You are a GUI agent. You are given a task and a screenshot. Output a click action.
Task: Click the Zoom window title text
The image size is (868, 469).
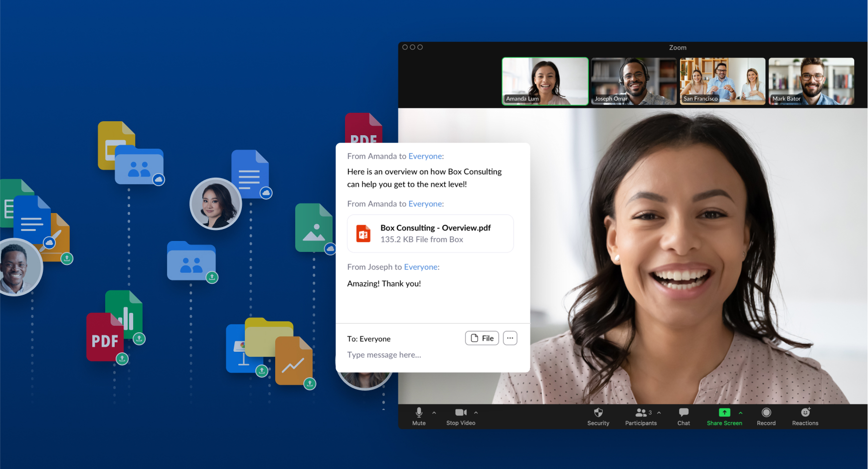coord(678,47)
